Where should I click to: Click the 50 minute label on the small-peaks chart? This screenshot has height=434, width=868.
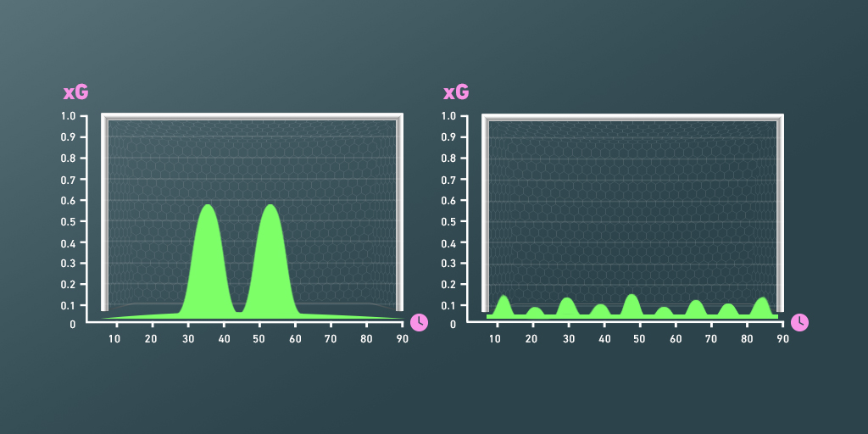pyautogui.click(x=639, y=339)
